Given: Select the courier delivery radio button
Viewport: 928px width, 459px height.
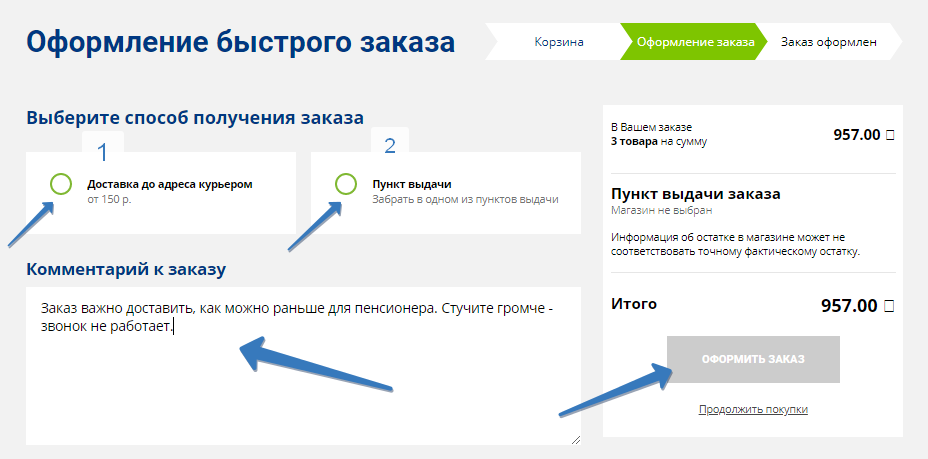Looking at the screenshot, I should pos(61,183).
